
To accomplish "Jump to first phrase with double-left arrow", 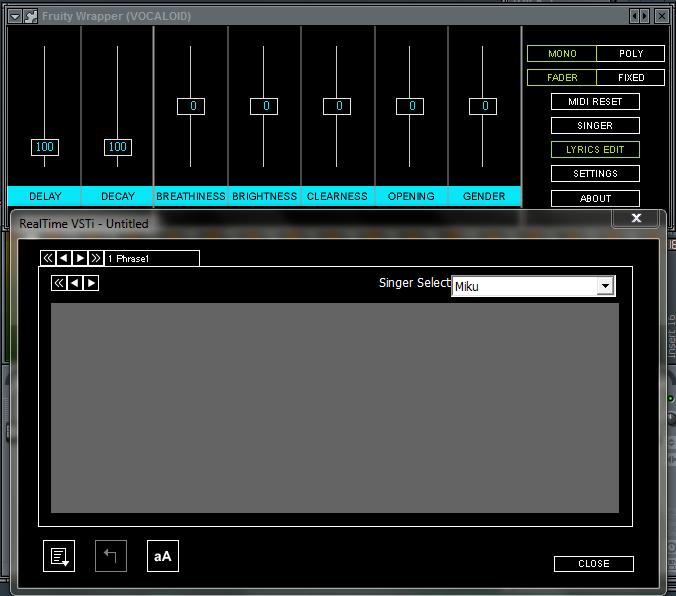I will [x=48, y=258].
